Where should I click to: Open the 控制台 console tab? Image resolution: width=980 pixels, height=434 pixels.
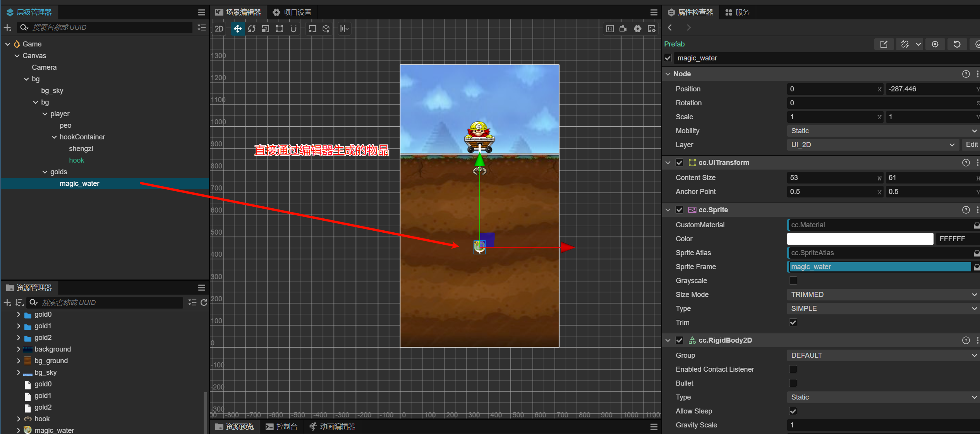(x=282, y=426)
